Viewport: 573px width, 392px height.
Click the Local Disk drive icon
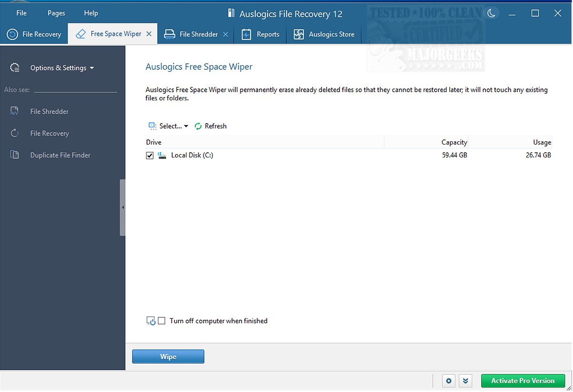[x=162, y=156]
